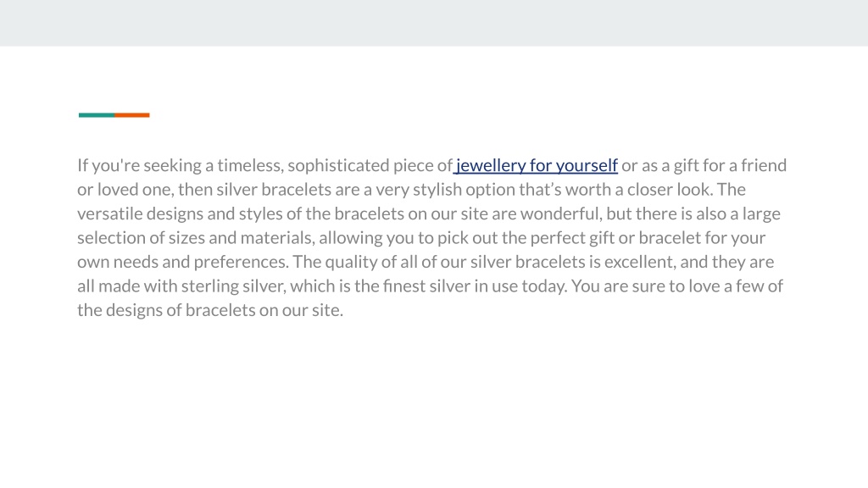868x488 pixels.
Task: Click the word 'yourself' in the link
Action: click(x=587, y=165)
